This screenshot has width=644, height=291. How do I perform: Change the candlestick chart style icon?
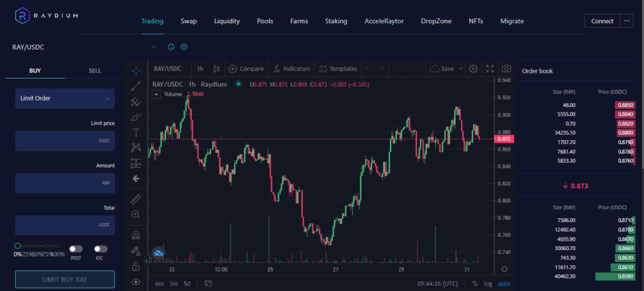(x=217, y=69)
